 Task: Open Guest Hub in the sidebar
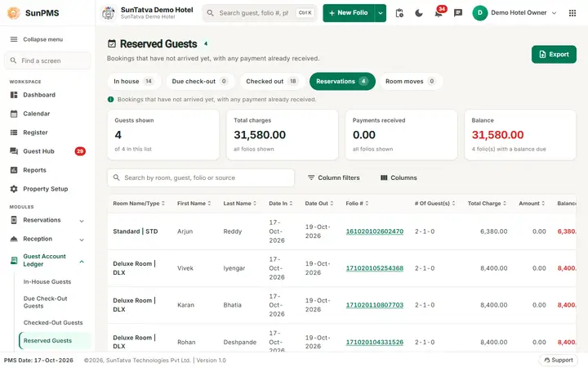click(x=47, y=151)
